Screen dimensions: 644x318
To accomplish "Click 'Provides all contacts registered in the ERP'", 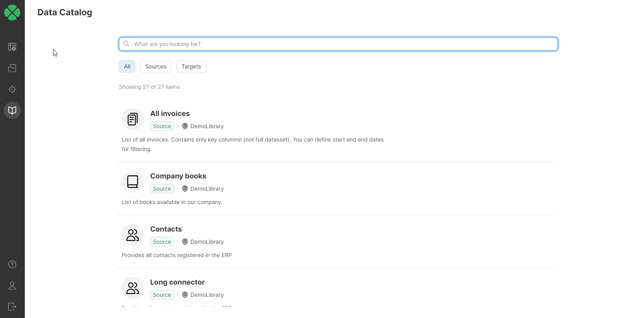I will 177,255.
